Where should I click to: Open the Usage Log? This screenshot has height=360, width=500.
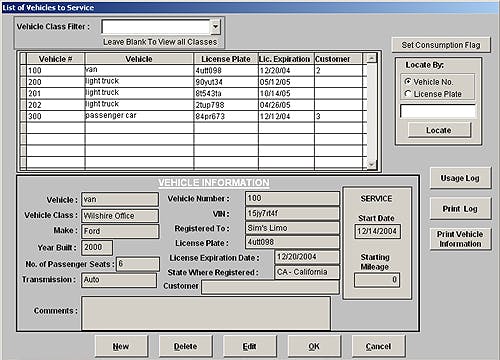[x=460, y=178]
